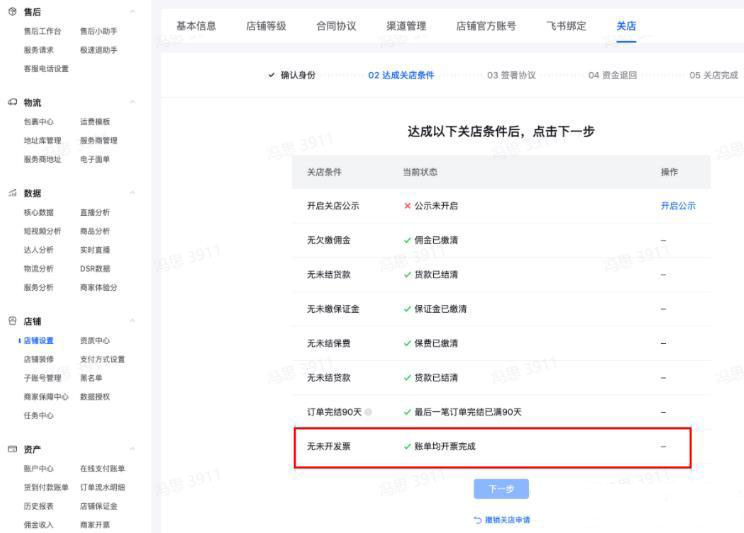
Task: Click the 数据 chart icon
Action: coord(13,193)
